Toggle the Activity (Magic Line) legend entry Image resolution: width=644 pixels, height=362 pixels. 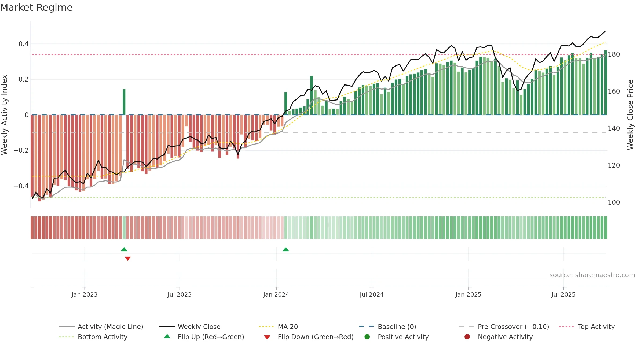pyautogui.click(x=101, y=327)
